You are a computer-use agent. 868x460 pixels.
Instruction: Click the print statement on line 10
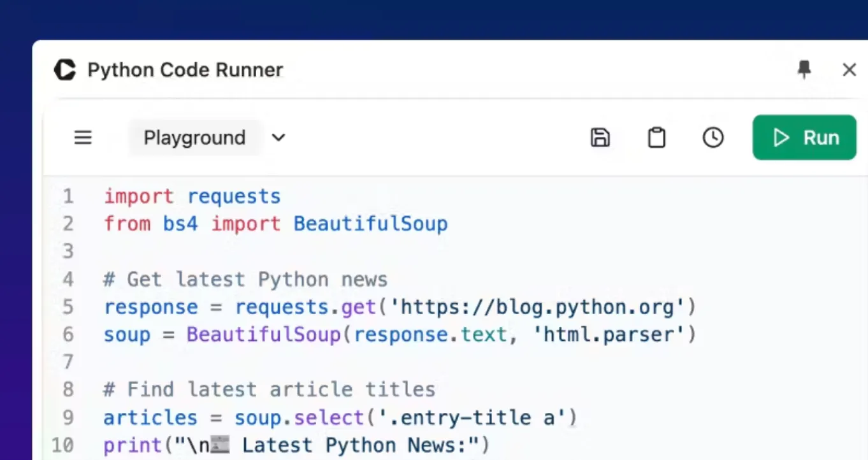point(296,445)
